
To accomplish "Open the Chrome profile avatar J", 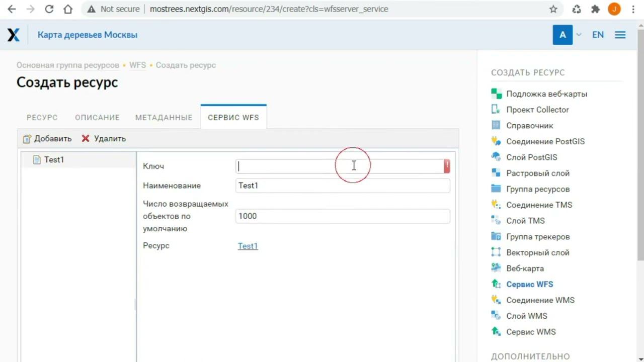I will coord(614,9).
